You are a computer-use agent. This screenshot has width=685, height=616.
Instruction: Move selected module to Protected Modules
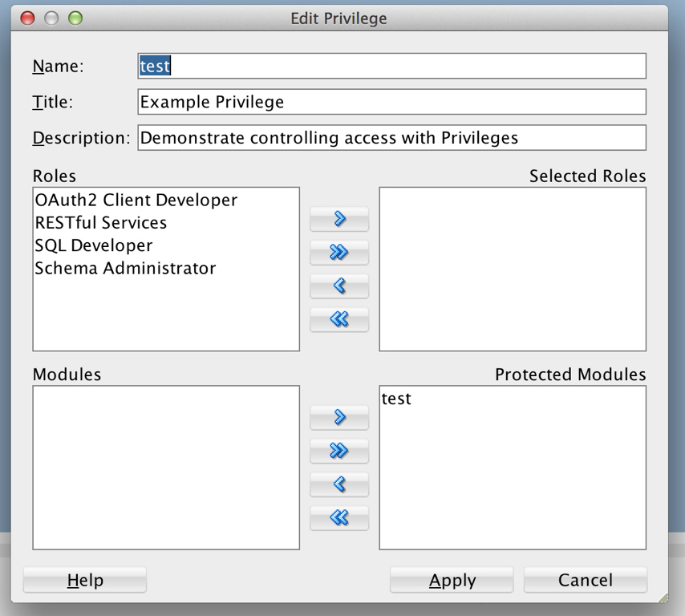coord(339,417)
